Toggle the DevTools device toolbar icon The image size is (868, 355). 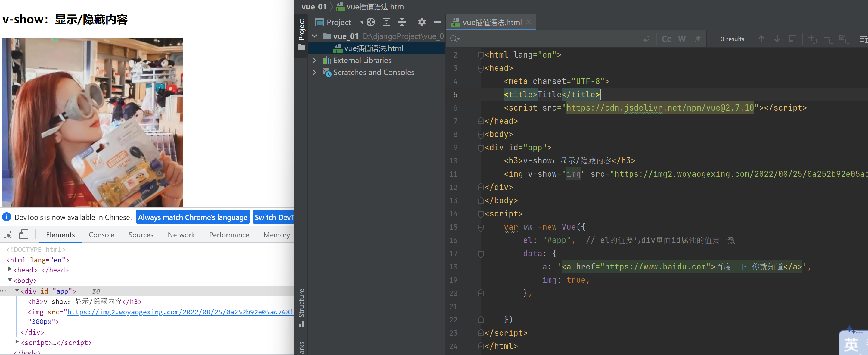[23, 234]
